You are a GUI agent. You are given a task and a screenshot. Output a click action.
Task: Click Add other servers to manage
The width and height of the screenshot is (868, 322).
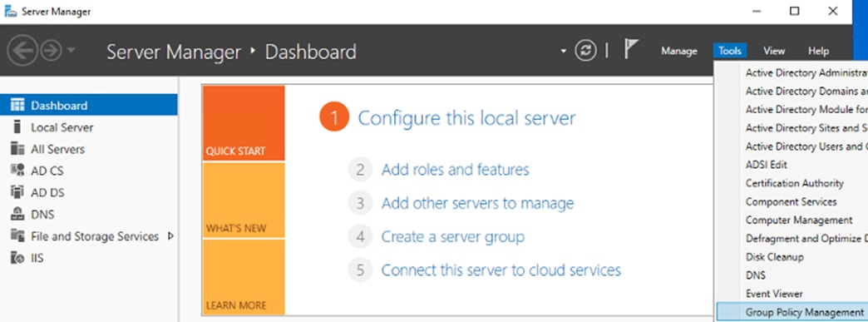click(x=477, y=203)
